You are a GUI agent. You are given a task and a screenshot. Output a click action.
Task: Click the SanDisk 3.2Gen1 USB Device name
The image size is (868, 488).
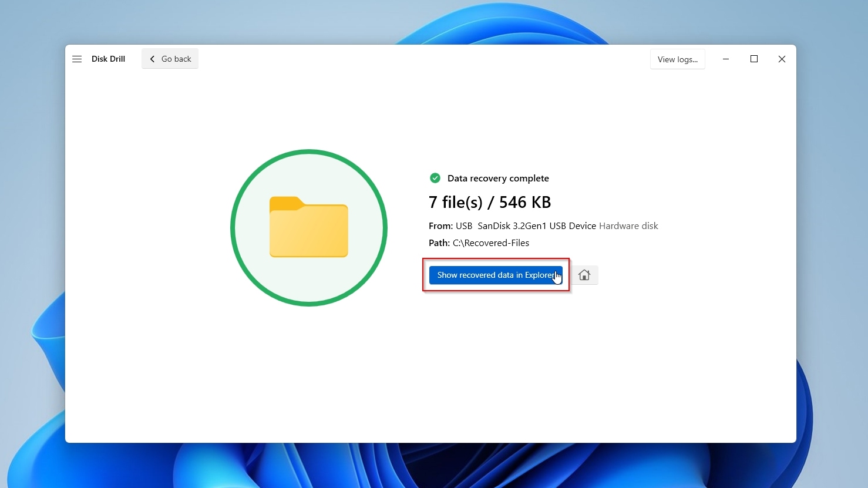pyautogui.click(x=537, y=226)
